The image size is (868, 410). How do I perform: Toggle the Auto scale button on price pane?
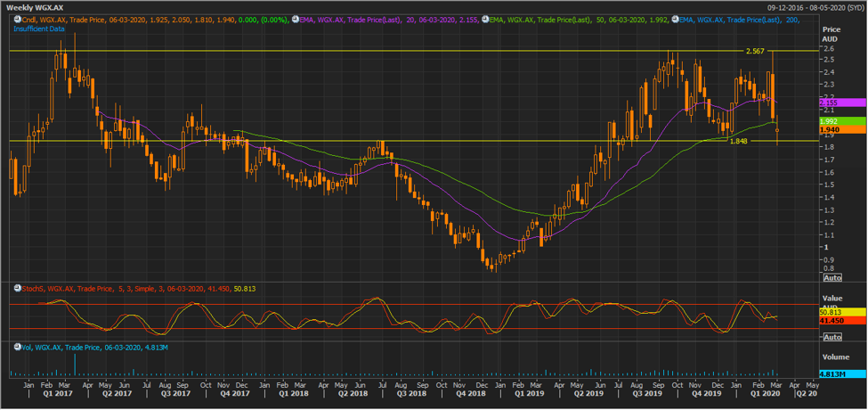(x=832, y=277)
